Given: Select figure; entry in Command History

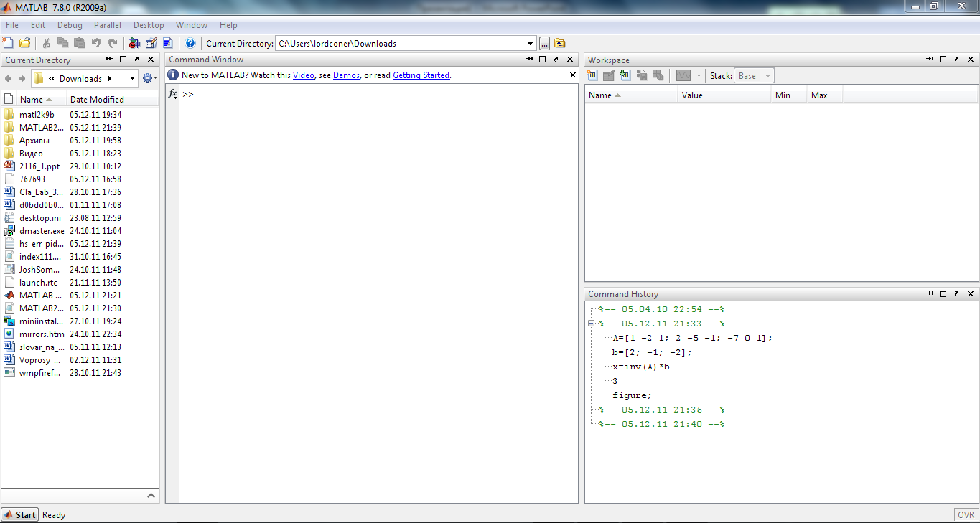Looking at the screenshot, I should (633, 395).
